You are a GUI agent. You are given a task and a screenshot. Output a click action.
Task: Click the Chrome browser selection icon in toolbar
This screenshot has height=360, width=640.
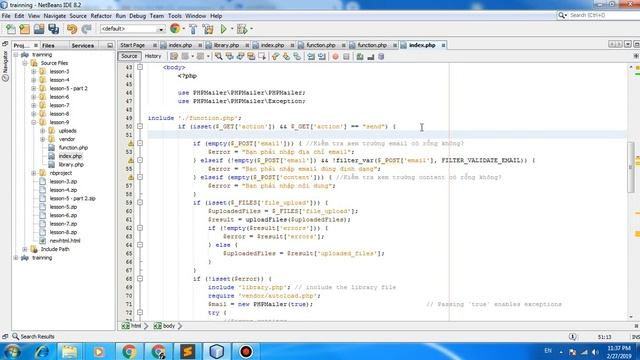(175, 29)
